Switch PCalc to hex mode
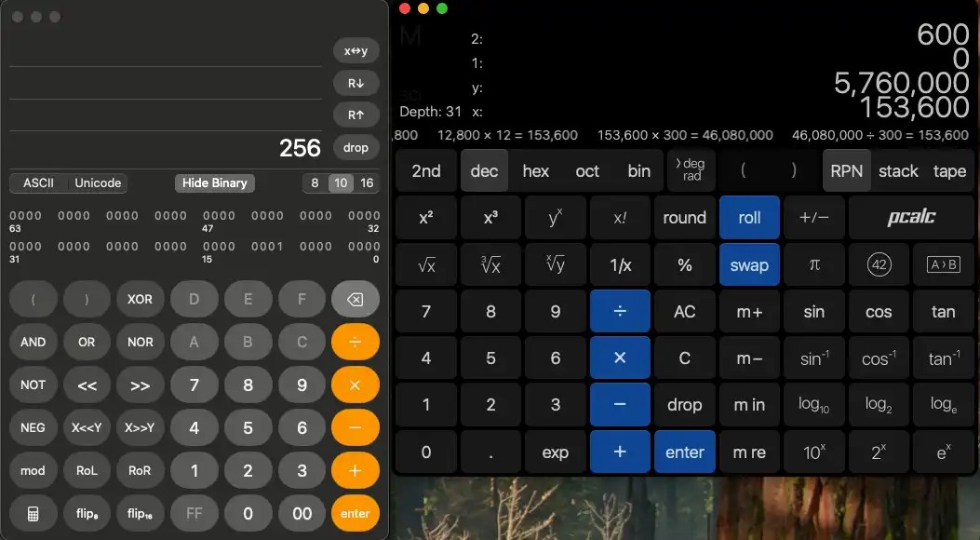Image resolution: width=980 pixels, height=540 pixels. pyautogui.click(x=535, y=171)
